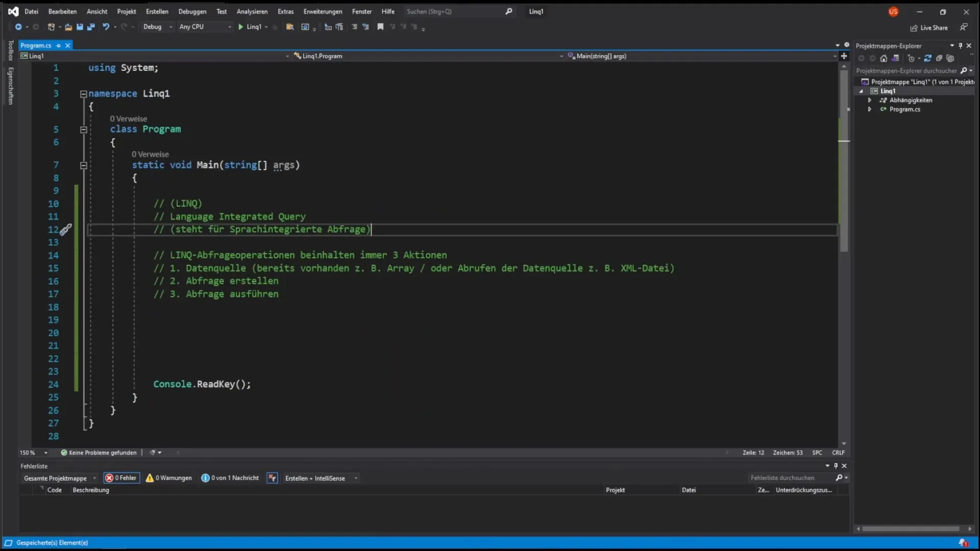Close the Program.cs tab

click(x=67, y=45)
